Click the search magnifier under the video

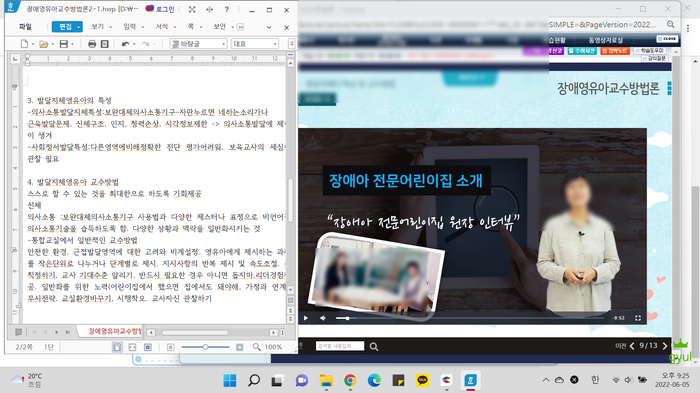click(374, 347)
